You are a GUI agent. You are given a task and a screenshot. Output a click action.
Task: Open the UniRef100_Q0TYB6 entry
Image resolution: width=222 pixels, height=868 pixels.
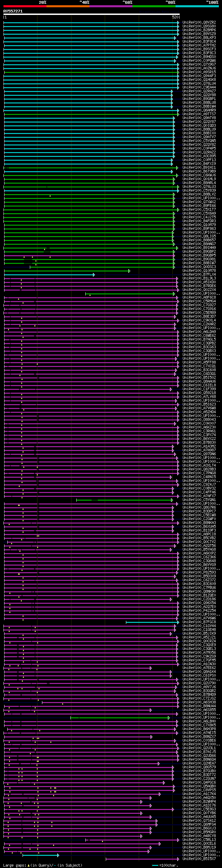tap(199, 813)
